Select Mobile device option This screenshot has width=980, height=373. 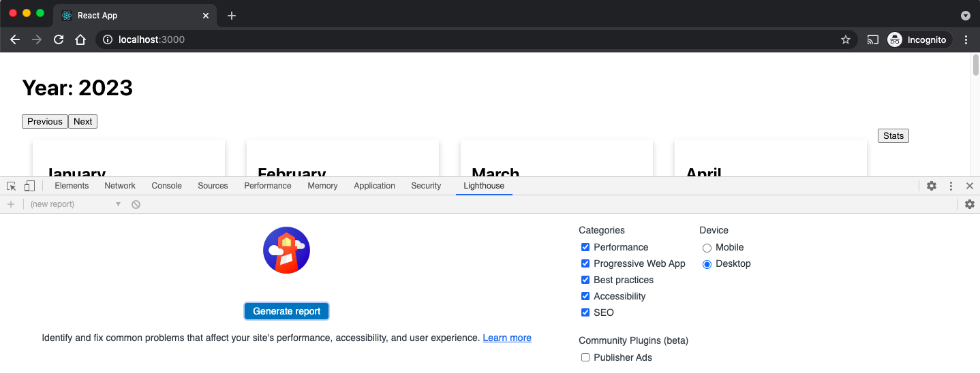click(x=707, y=248)
